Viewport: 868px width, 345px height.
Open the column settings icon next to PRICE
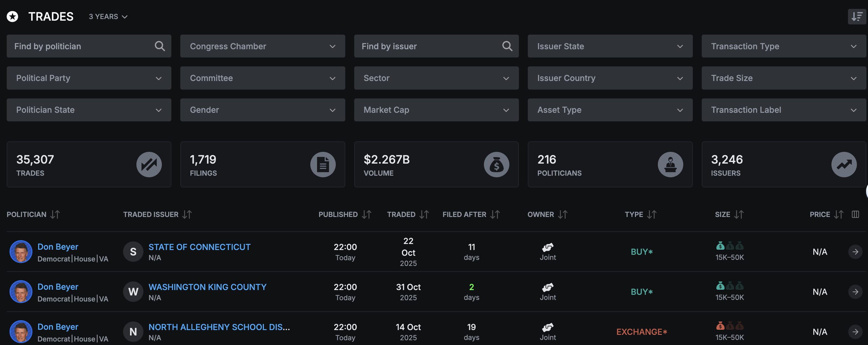(x=855, y=214)
